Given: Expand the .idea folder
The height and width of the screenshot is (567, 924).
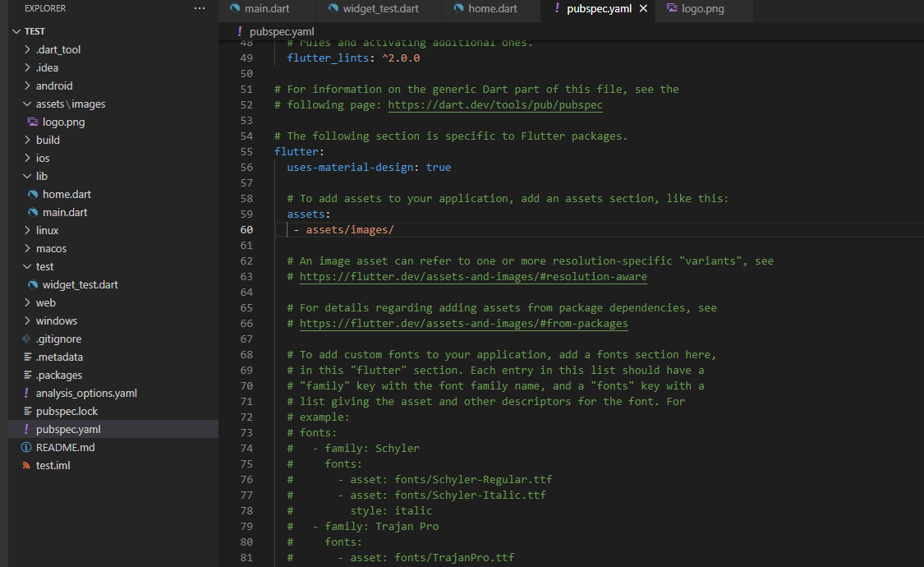Looking at the screenshot, I should click(x=27, y=67).
